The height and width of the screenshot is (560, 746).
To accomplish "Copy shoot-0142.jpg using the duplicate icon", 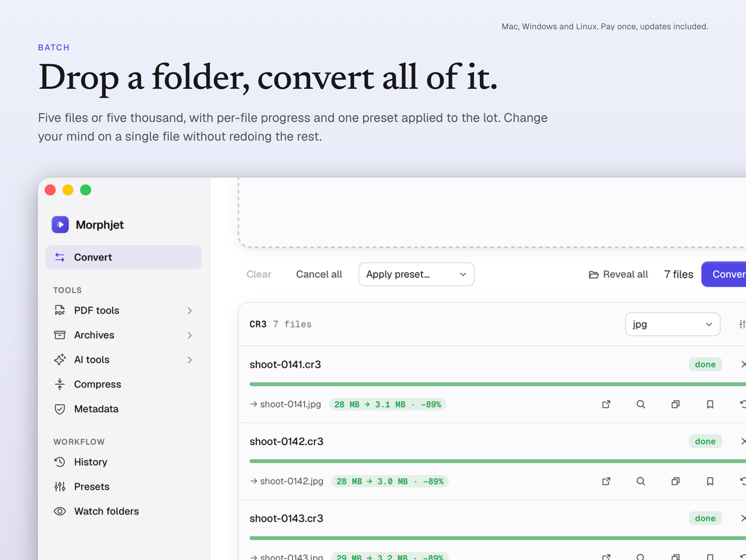I will (x=676, y=481).
